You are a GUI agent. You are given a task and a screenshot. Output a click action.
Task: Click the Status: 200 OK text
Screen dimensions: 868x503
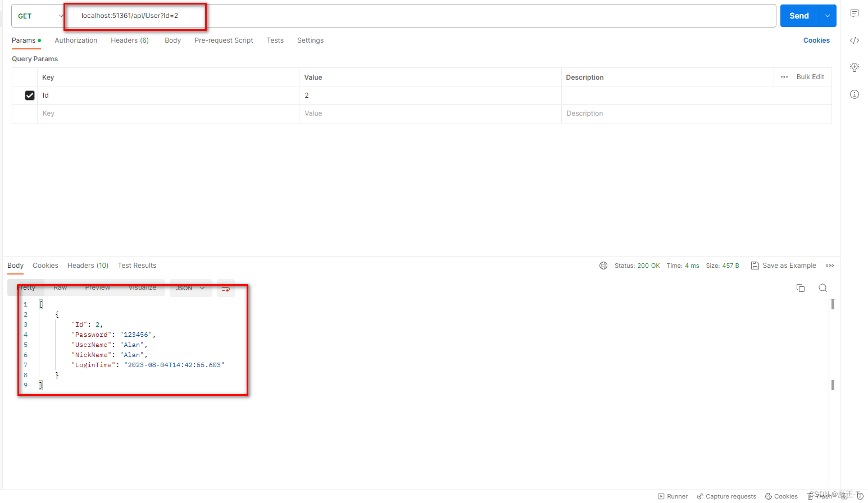(637, 266)
